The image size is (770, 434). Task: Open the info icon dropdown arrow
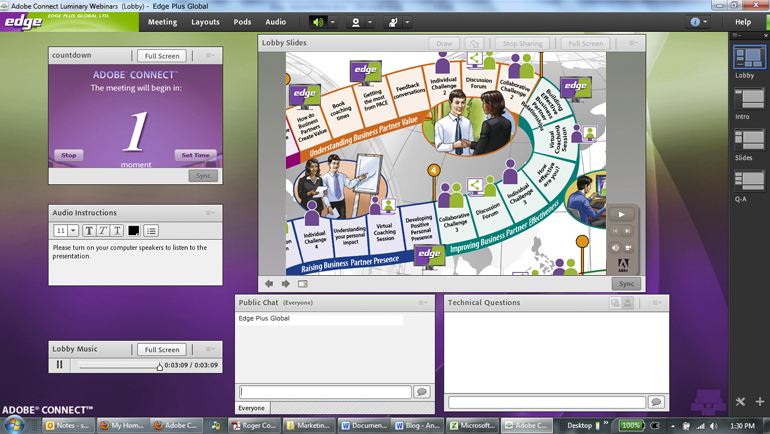705,22
